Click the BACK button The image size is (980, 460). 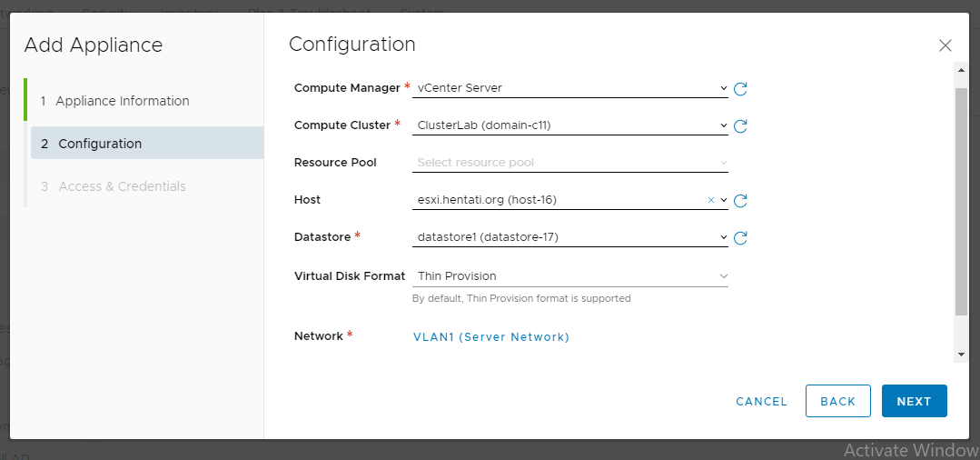[838, 401]
